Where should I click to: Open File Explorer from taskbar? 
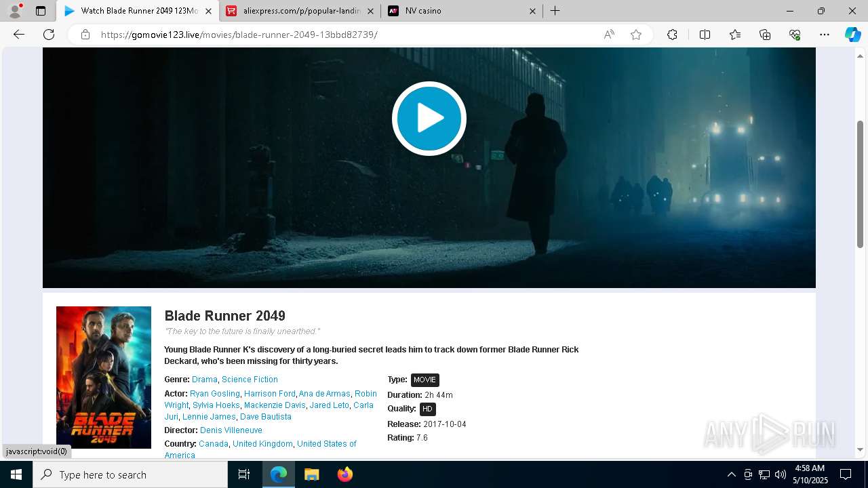coord(312,474)
